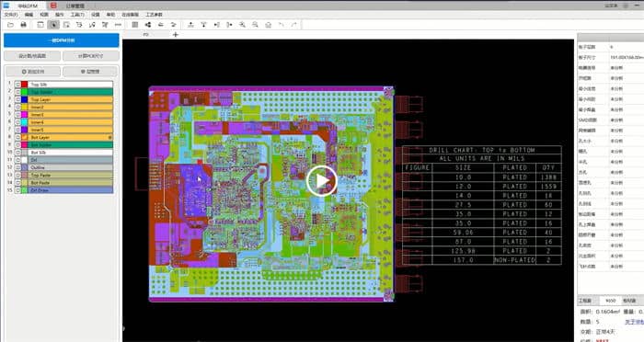This screenshot has height=342, width=644.
Task: Click the blue Top Layer color swatch
Action: click(25, 99)
